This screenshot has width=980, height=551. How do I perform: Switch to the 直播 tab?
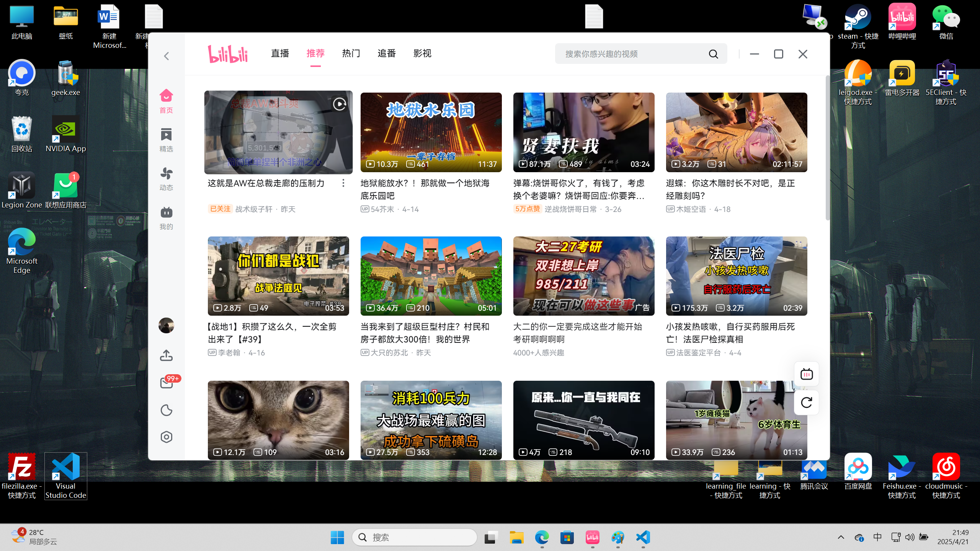click(x=280, y=54)
